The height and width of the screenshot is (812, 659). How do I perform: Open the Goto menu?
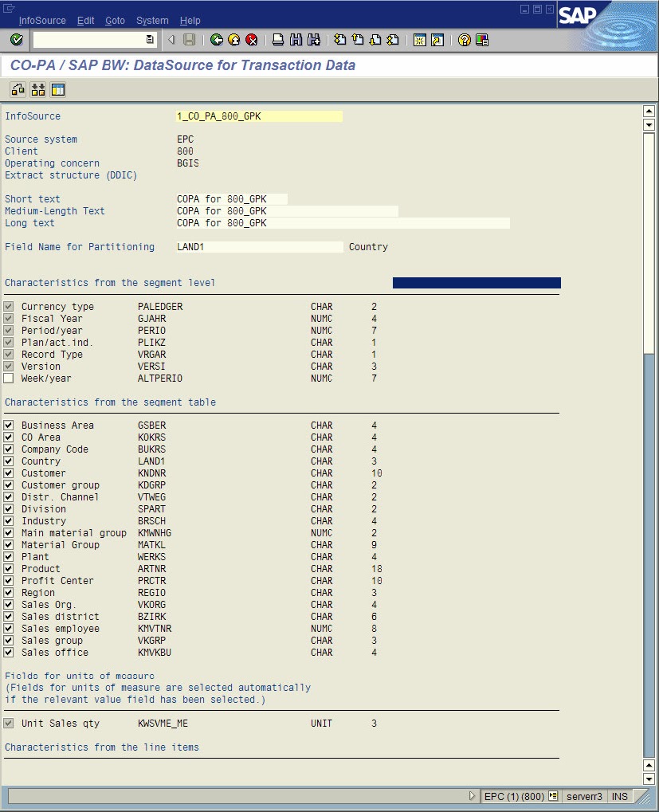coord(115,20)
